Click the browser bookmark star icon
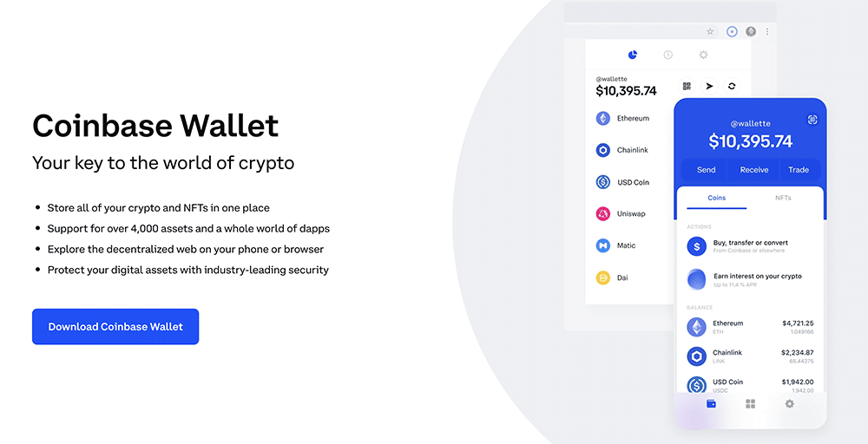 pyautogui.click(x=710, y=31)
